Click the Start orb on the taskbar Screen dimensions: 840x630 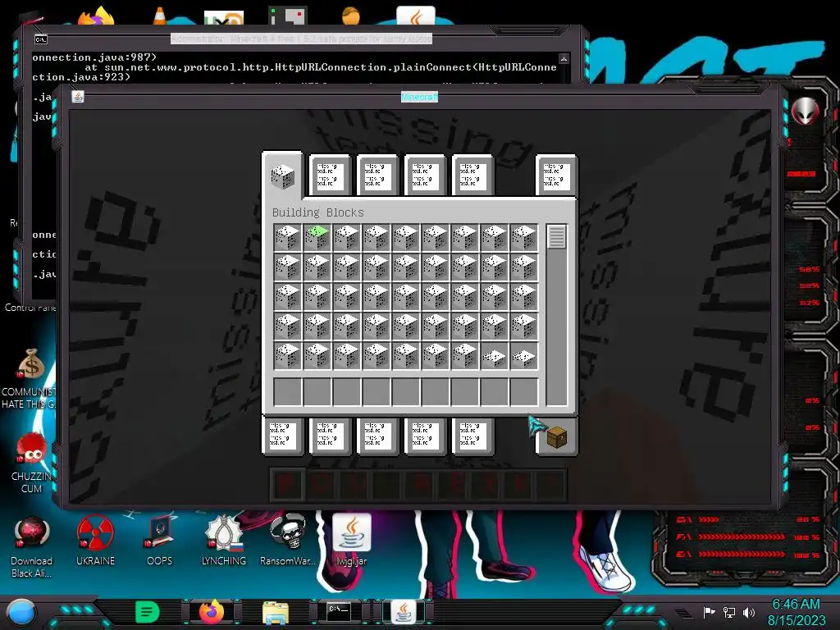click(21, 612)
